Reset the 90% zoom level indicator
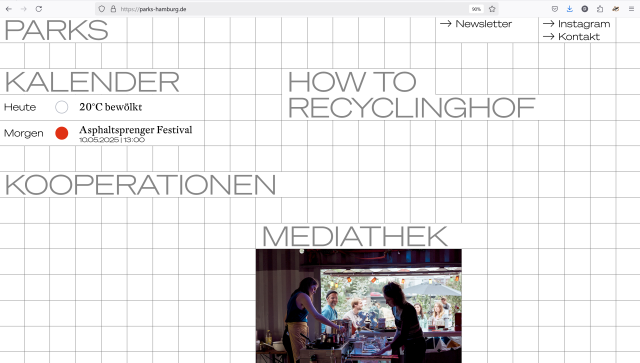 click(476, 9)
